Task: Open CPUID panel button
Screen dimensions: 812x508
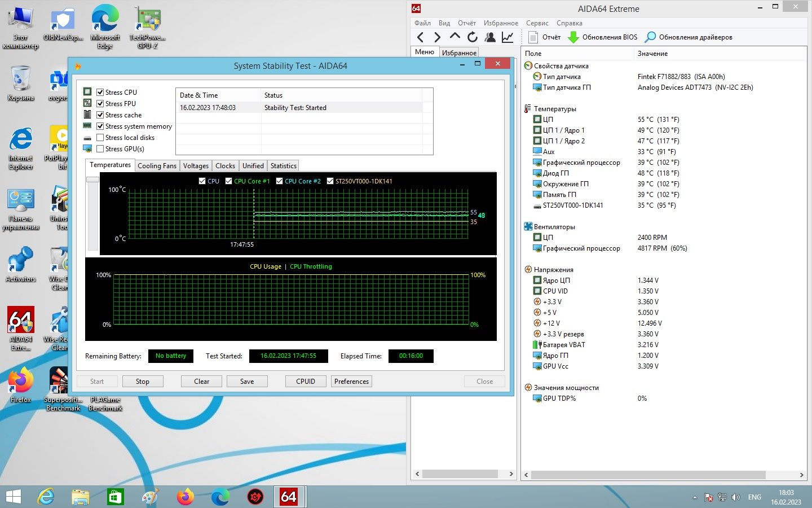Action: pyautogui.click(x=306, y=382)
